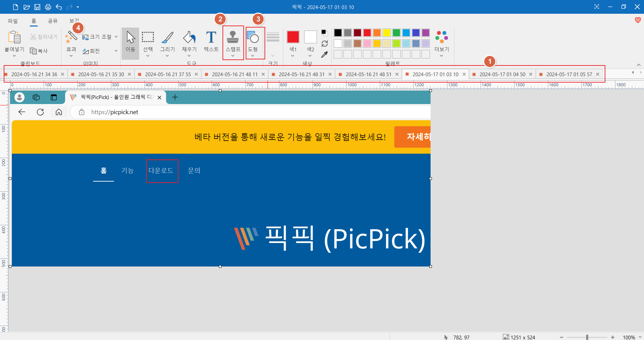Expand the 회전 dropdown arrow
644x340 pixels.
tap(116, 51)
